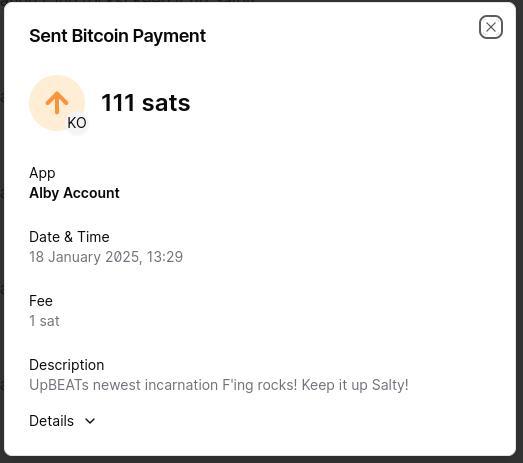The height and width of the screenshot is (463, 523).
Task: Select the 18 January 2025 timestamp
Action: tap(106, 257)
